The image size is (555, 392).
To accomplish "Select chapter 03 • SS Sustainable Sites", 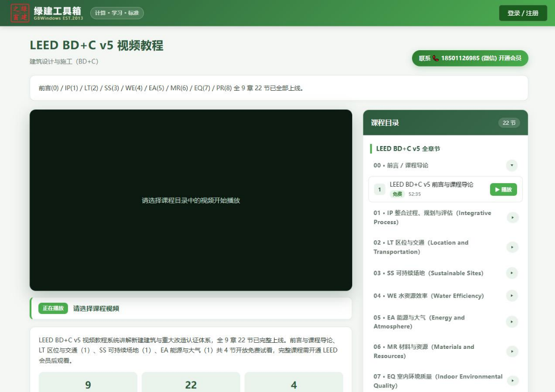I will pos(428,273).
